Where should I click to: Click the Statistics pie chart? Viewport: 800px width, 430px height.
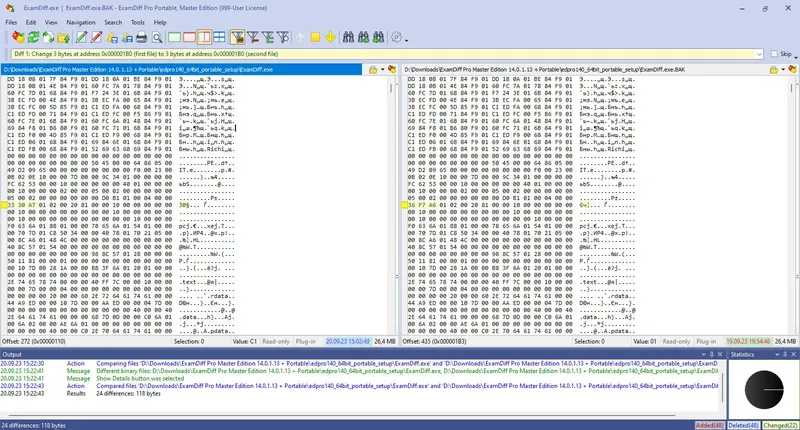click(x=764, y=390)
